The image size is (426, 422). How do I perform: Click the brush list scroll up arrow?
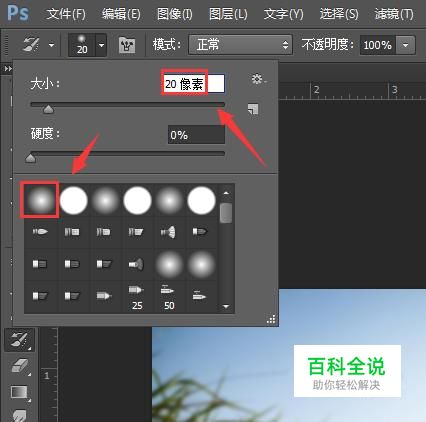(226, 193)
